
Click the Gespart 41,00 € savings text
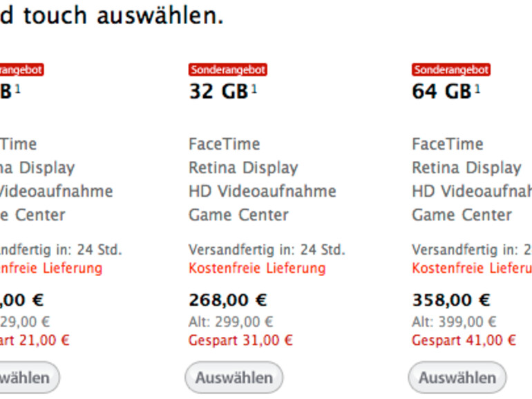(x=464, y=340)
